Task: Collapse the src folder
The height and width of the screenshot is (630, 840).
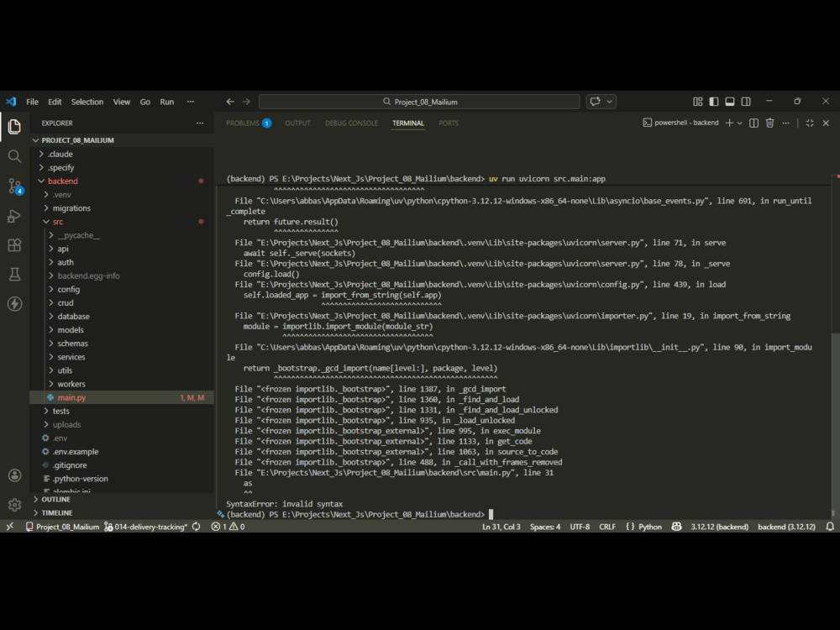Action: pos(122,222)
